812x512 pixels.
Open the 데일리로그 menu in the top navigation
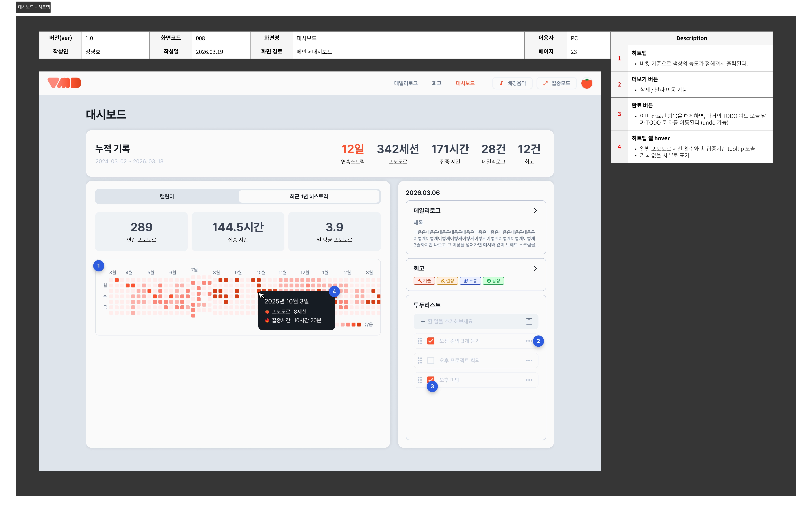[406, 83]
